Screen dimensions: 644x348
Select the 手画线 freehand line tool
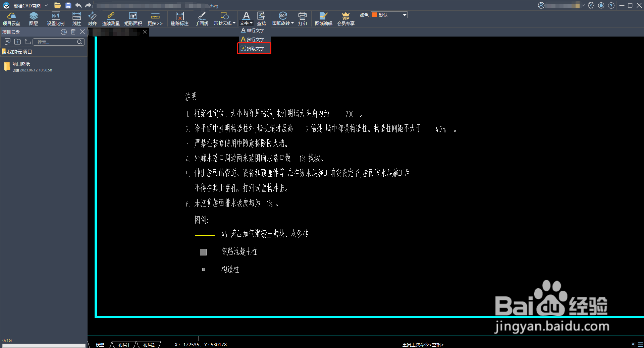pos(202,19)
